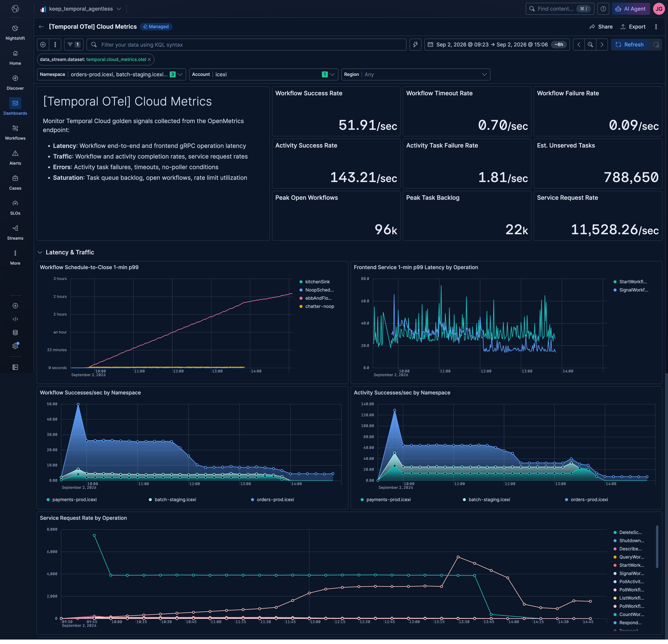This screenshot has width=668, height=644.
Task: Open dashboard more actions kebab menu
Action: (x=656, y=27)
